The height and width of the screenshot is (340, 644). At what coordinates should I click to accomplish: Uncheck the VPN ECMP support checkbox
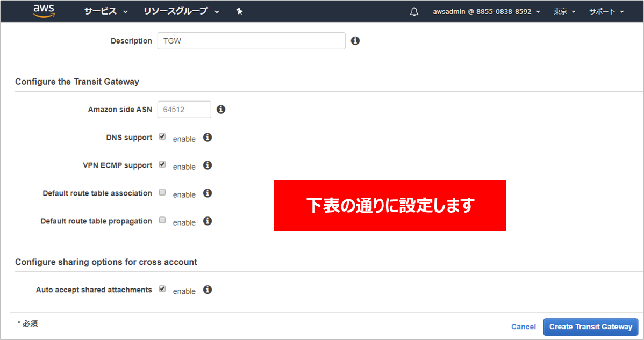click(x=162, y=165)
